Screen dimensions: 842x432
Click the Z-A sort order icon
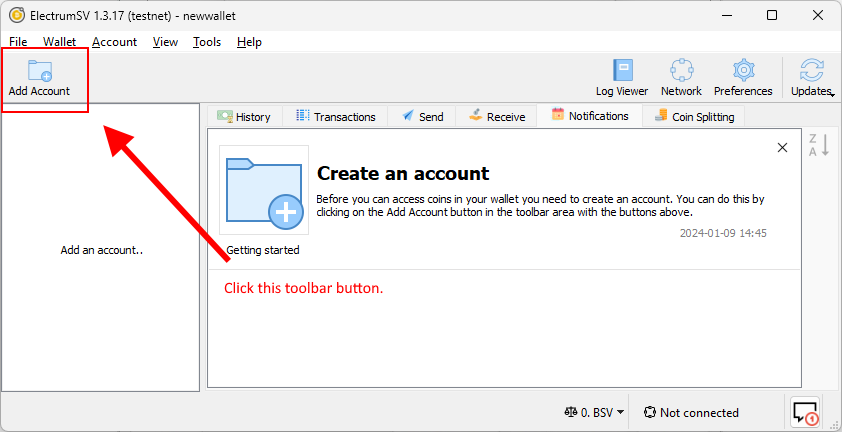[x=819, y=145]
